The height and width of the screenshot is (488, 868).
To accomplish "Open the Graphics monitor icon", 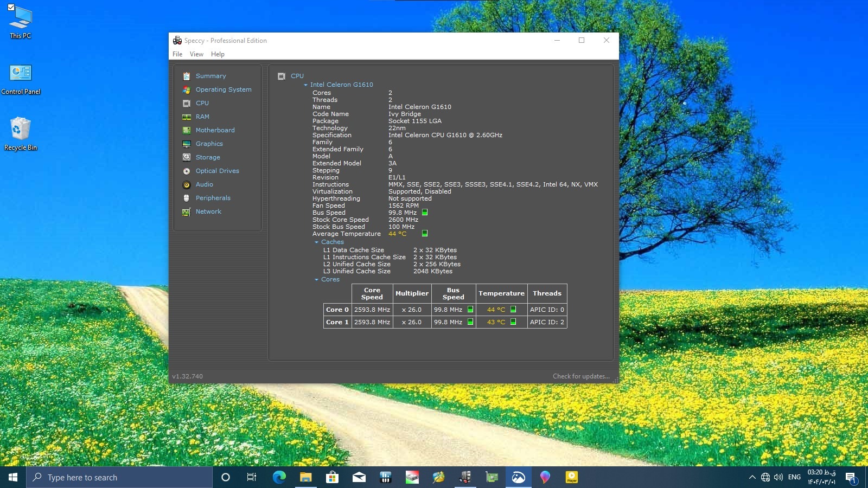I will (x=187, y=144).
